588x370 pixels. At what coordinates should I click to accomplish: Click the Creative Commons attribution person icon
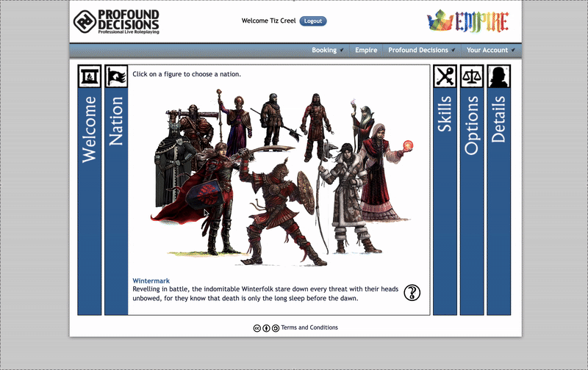point(266,328)
